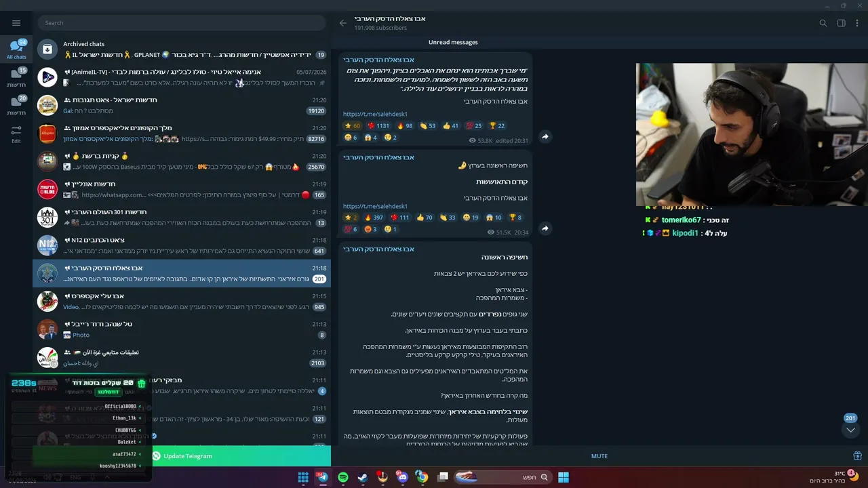This screenshot has height=488, width=868.
Task: Open Spotify from the taskbar
Action: tap(343, 477)
